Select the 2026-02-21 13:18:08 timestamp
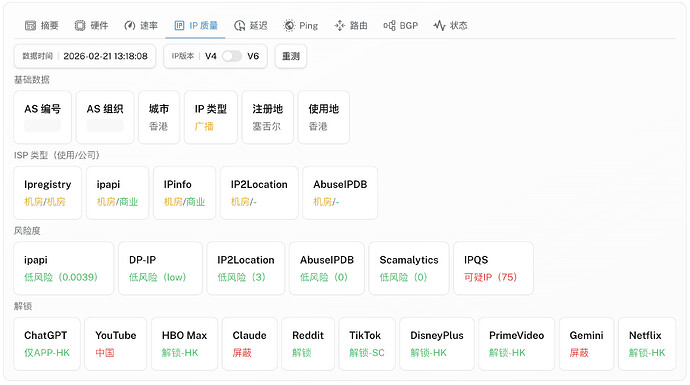Image resolution: width=690 pixels, height=385 pixels. coord(105,56)
